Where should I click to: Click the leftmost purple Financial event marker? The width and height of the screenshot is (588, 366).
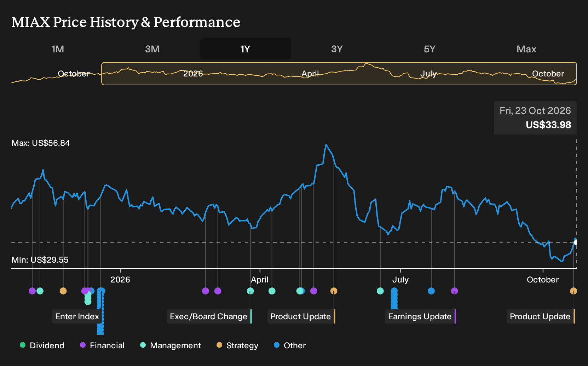tap(32, 291)
